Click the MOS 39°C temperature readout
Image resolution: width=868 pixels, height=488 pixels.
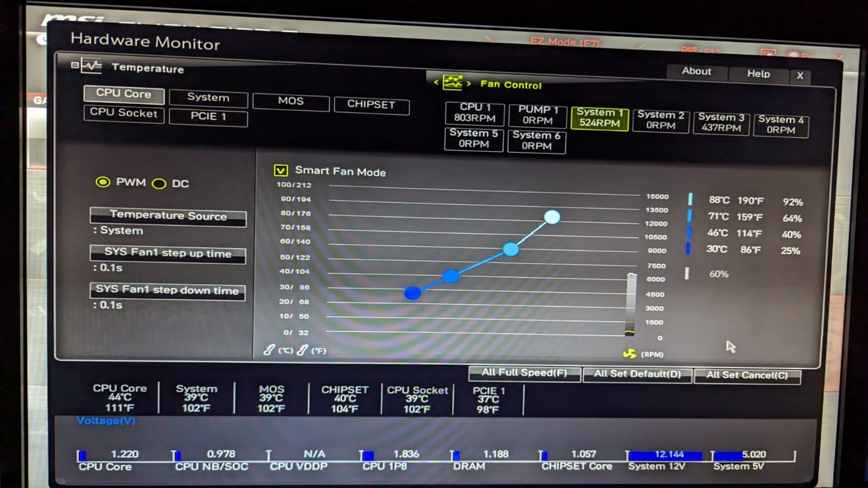(271, 399)
